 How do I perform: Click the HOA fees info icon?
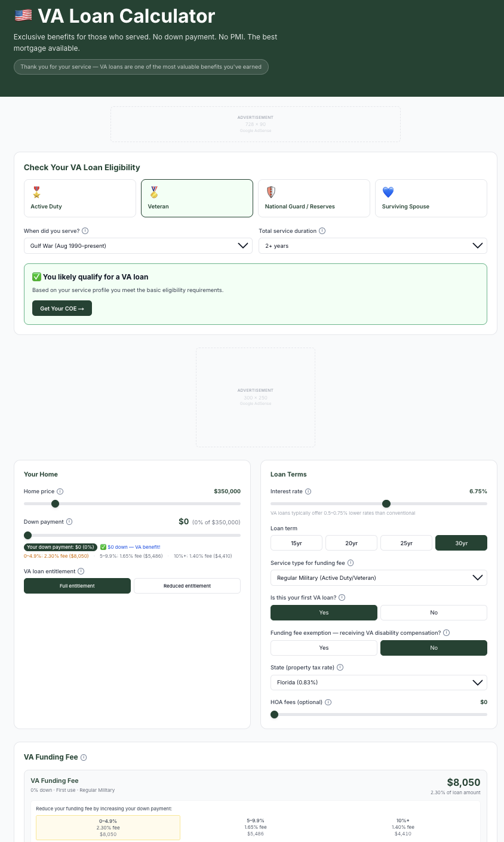coord(328,702)
